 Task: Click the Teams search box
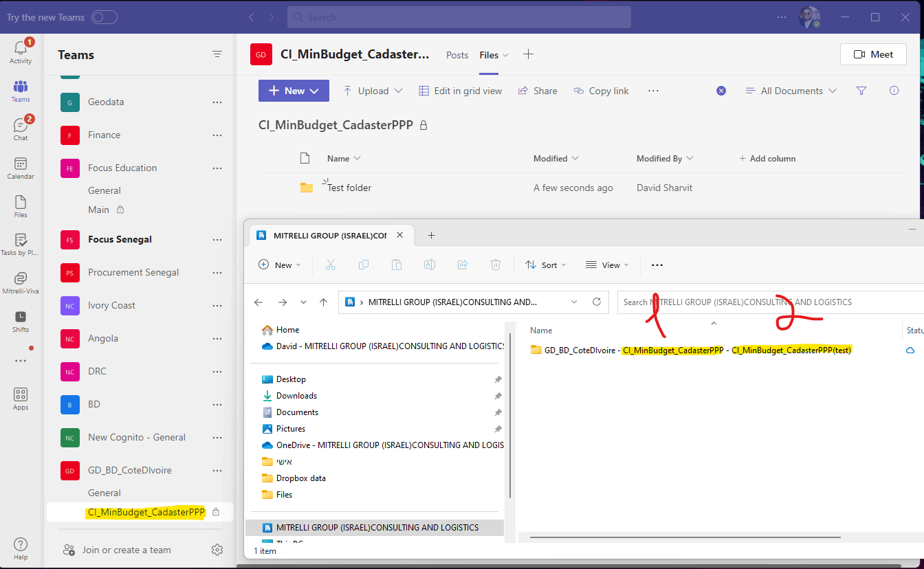(x=459, y=17)
